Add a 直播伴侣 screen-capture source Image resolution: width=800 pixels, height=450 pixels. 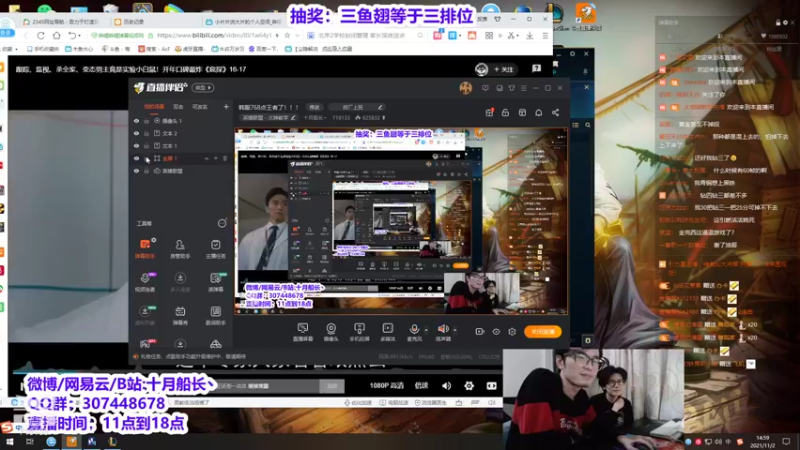[x=303, y=332]
